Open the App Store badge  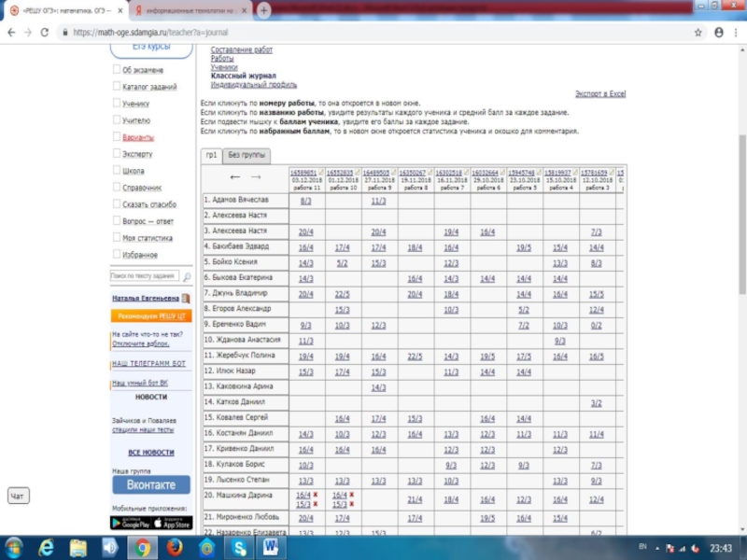[x=173, y=523]
